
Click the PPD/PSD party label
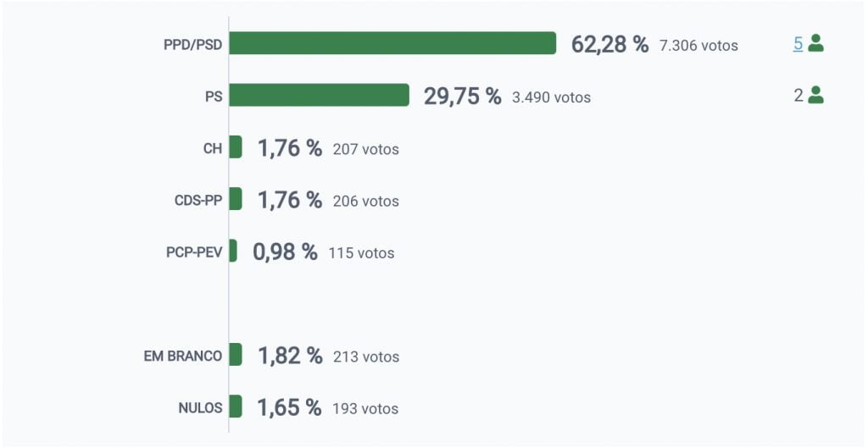192,45
